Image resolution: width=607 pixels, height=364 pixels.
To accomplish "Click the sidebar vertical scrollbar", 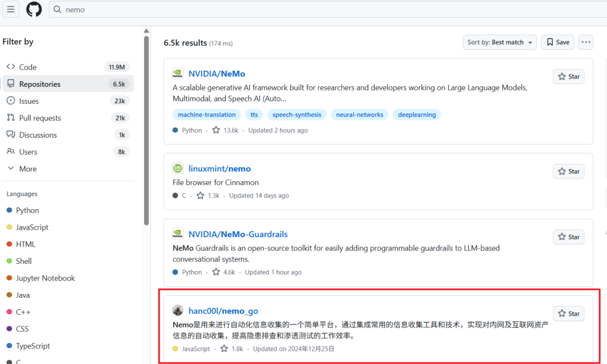I will (147, 131).
